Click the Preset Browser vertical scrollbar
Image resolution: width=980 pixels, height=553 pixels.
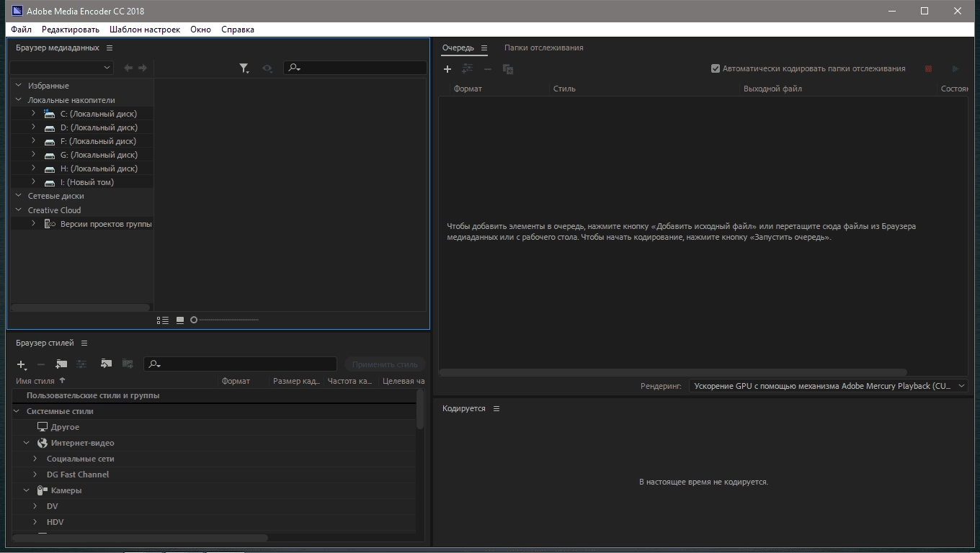[x=421, y=409]
